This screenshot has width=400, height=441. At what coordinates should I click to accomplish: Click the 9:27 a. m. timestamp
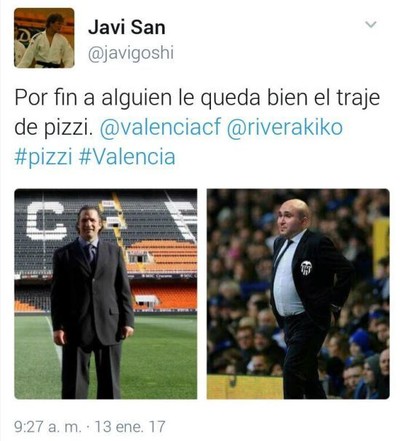[x=48, y=426]
